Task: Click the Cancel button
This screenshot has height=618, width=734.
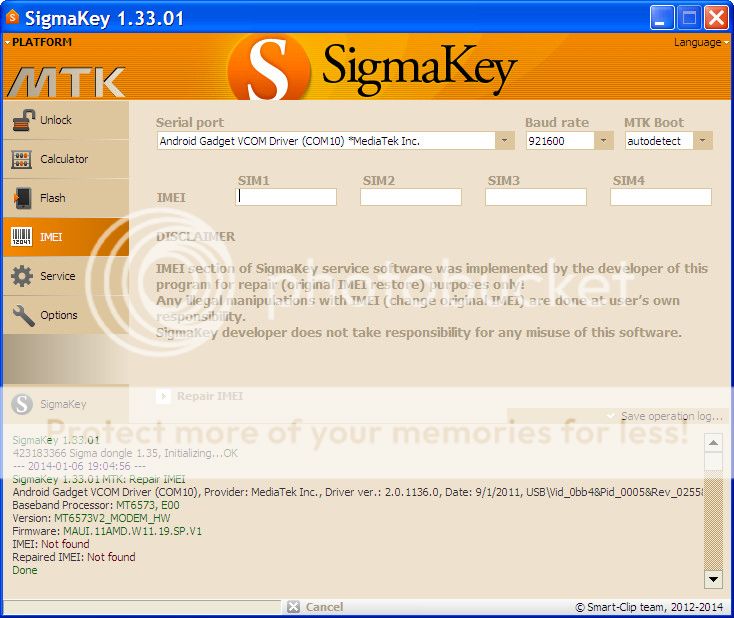Action: click(316, 607)
